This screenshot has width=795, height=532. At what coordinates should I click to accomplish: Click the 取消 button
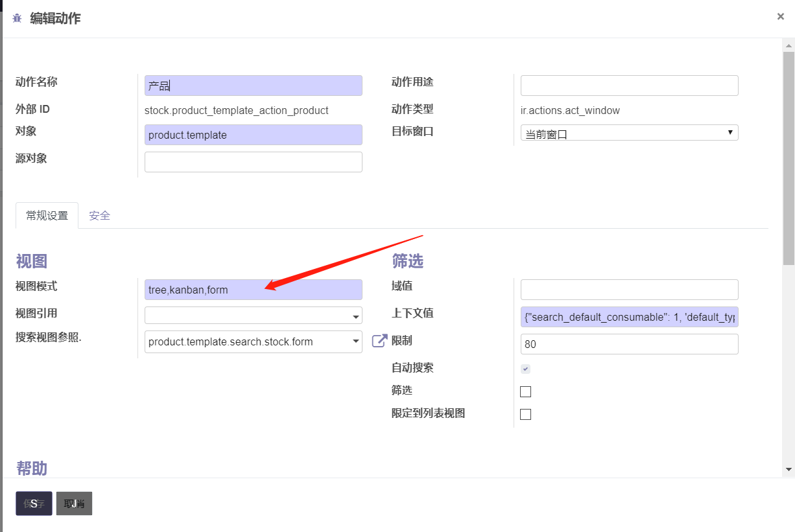coord(73,503)
